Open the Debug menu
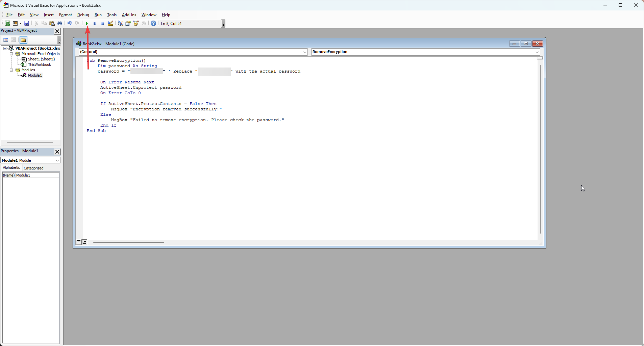This screenshot has width=644, height=346. pyautogui.click(x=83, y=15)
